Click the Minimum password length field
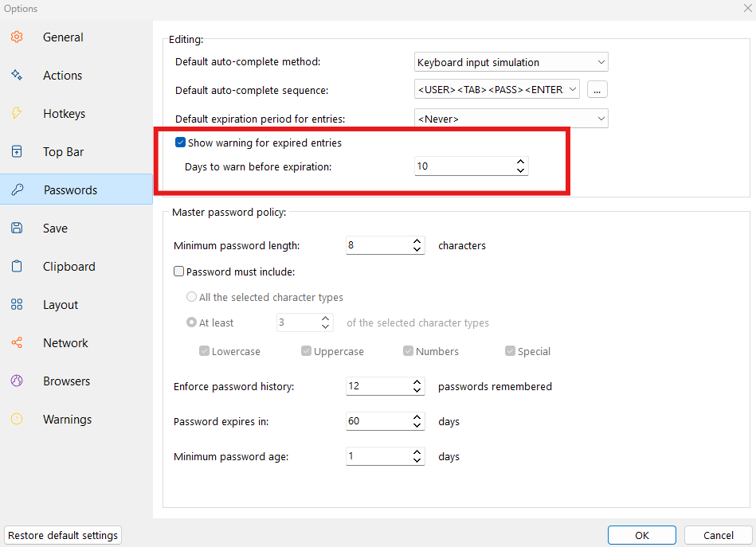This screenshot has width=756, height=547. tap(386, 245)
